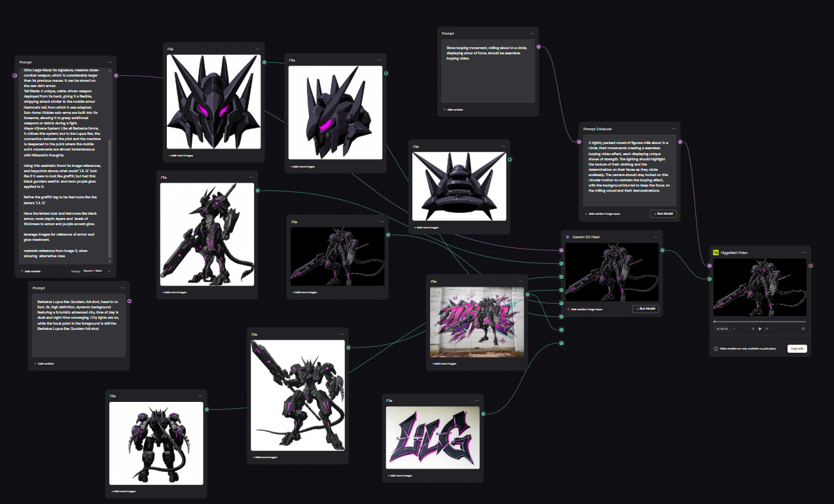The image size is (834, 504).
Task: Click the Gemini 3.0 Flash sparkle icon
Action: (x=568, y=236)
